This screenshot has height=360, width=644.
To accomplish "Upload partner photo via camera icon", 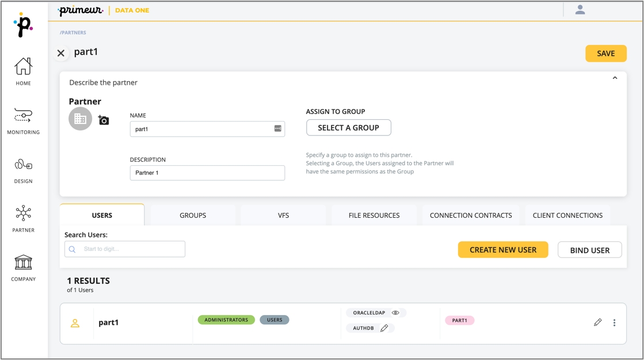I will point(104,120).
